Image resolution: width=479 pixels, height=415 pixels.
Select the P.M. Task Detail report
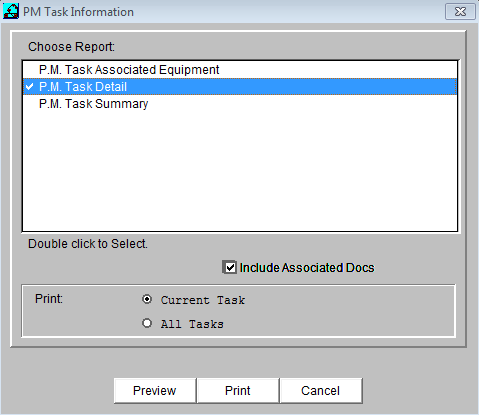240,87
